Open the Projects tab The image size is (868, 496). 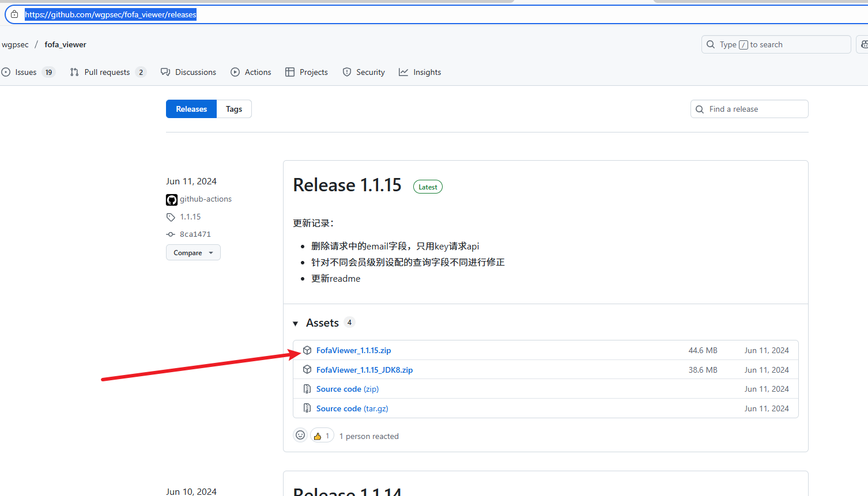[307, 72]
